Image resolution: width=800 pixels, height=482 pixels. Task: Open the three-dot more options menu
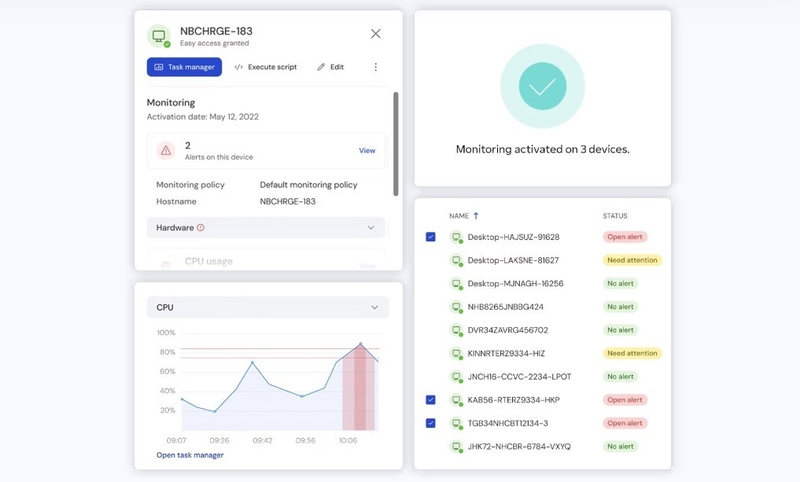tap(376, 67)
